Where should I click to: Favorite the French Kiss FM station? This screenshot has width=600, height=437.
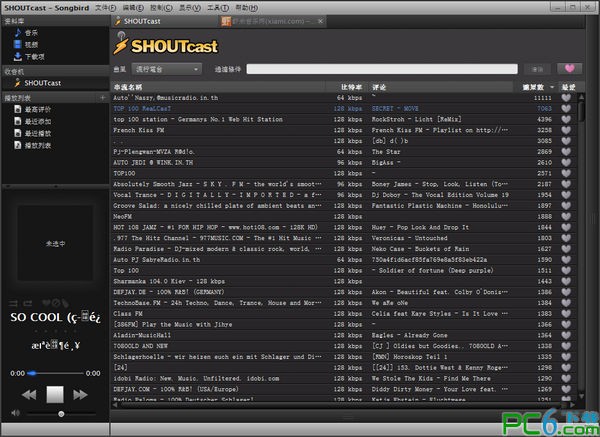tap(566, 130)
